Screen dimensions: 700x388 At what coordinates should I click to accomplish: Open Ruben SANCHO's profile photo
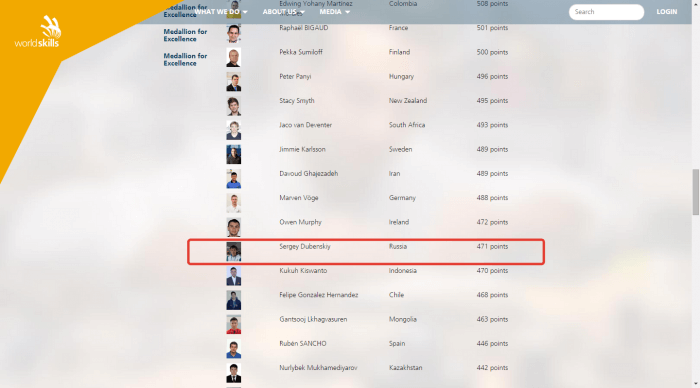pyautogui.click(x=233, y=349)
